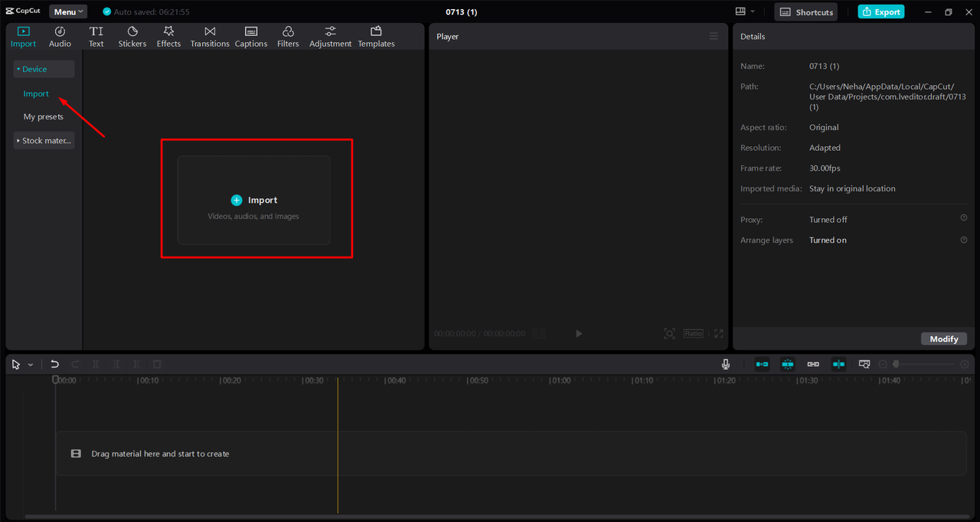Click the Resolution 'Adapted' value
The width and height of the screenshot is (980, 522).
pyautogui.click(x=825, y=148)
